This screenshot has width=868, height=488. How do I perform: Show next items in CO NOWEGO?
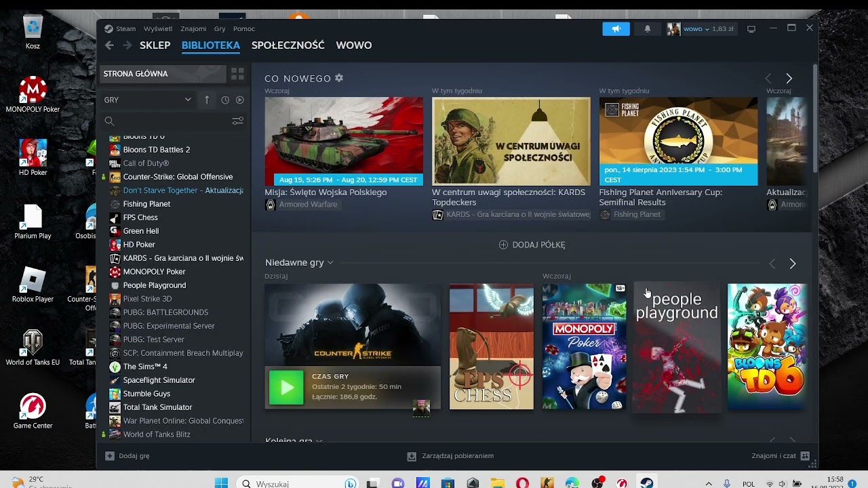(789, 79)
